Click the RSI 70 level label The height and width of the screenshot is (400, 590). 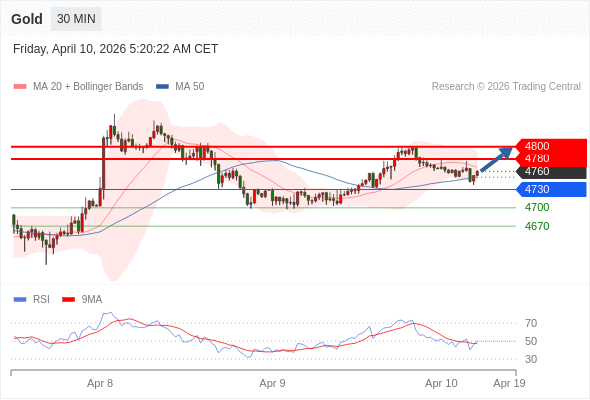pos(531,323)
